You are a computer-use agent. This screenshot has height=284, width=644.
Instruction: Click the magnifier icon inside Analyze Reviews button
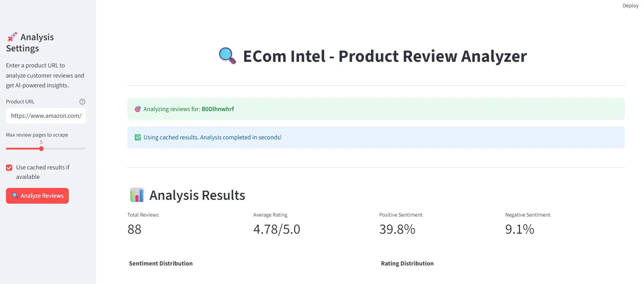point(15,196)
